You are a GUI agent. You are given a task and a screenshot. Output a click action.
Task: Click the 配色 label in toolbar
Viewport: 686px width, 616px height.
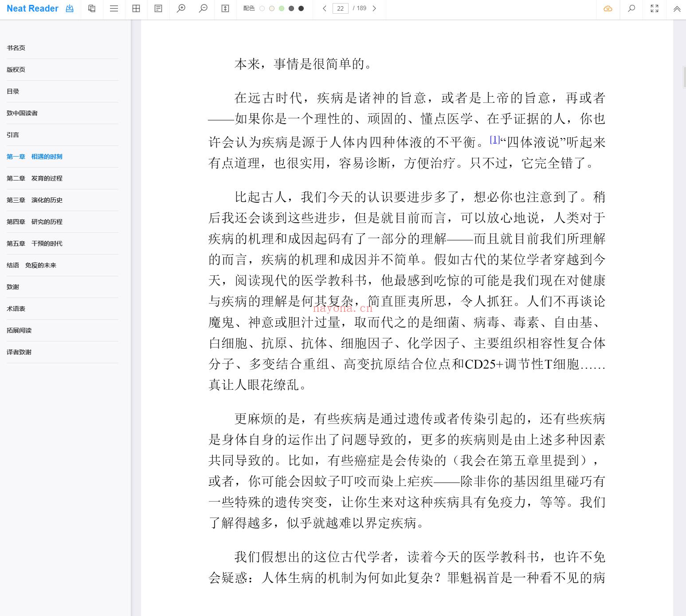(x=249, y=8)
